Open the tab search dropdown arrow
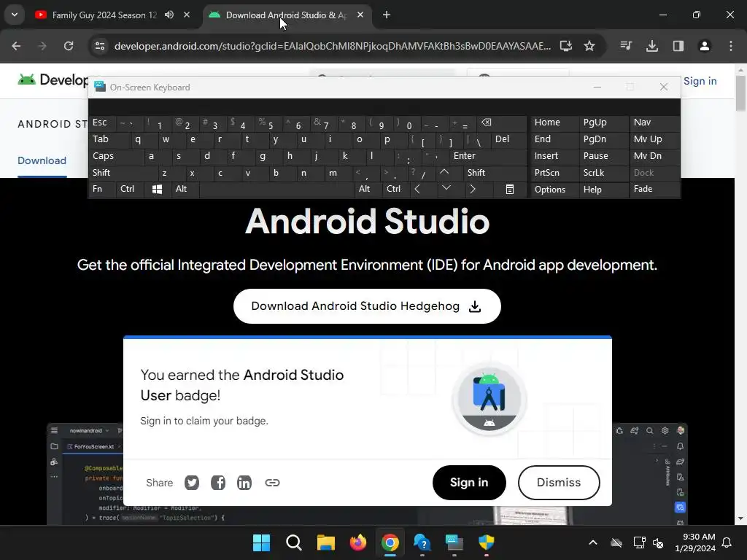Screen dimensions: 747x560 (15, 15)
